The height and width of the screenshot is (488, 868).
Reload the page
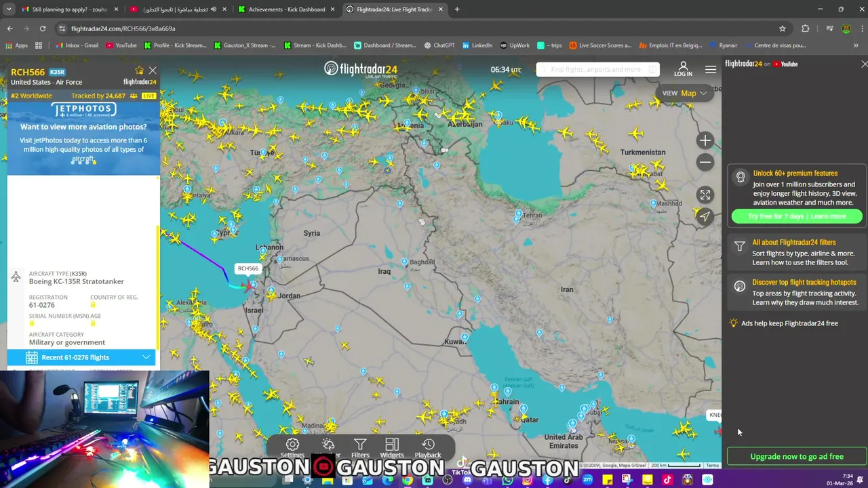pos(42,28)
